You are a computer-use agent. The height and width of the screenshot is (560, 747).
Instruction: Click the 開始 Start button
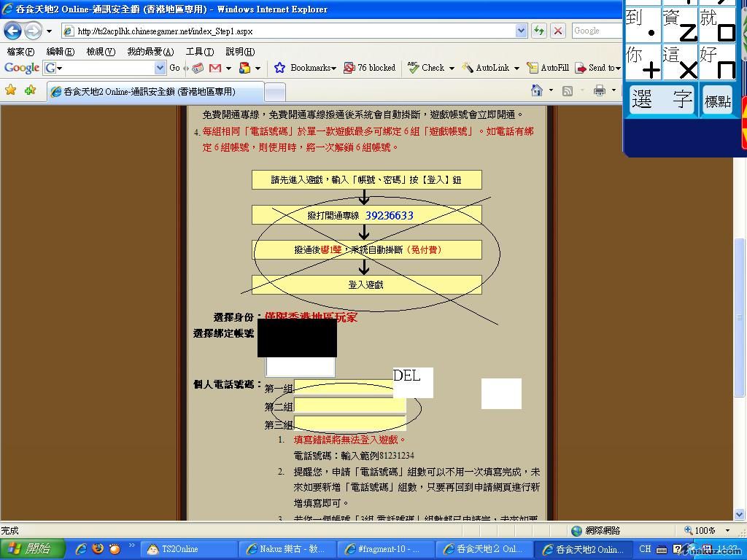(x=32, y=549)
